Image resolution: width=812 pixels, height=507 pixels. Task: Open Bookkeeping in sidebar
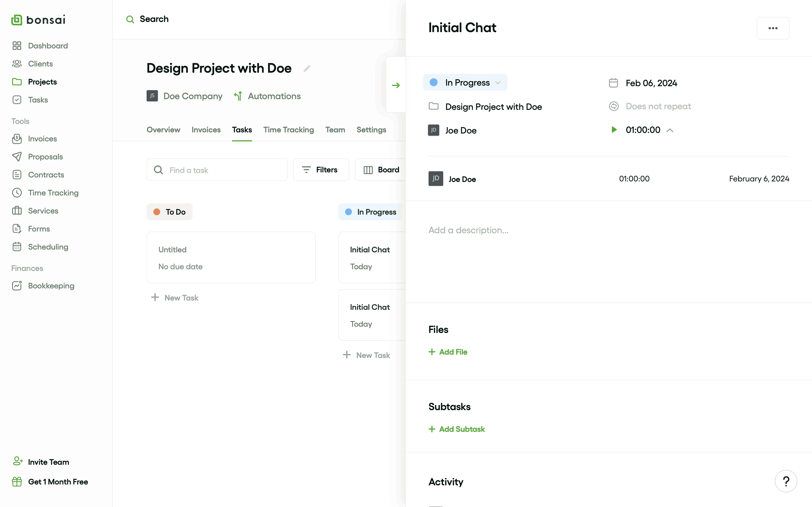coord(51,286)
